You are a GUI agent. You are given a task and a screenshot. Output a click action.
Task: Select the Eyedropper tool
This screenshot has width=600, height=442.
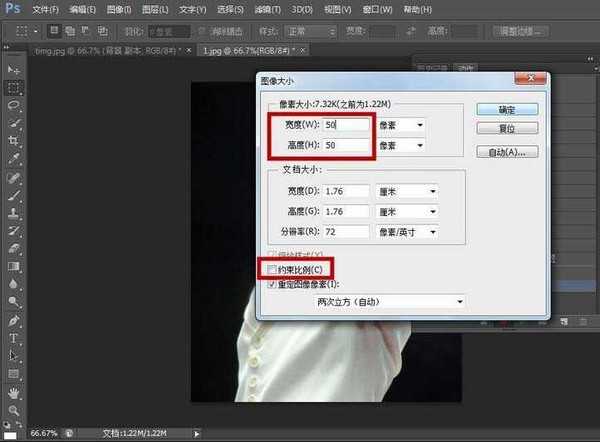coord(14,158)
